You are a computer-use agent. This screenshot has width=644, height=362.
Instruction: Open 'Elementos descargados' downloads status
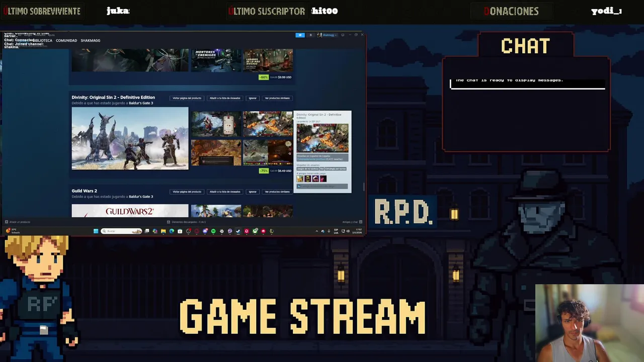(187, 222)
